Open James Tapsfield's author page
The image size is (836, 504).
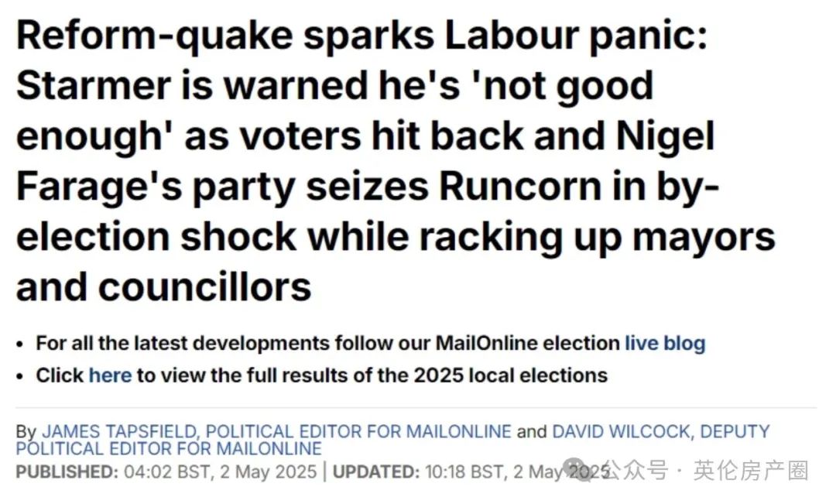point(276,431)
